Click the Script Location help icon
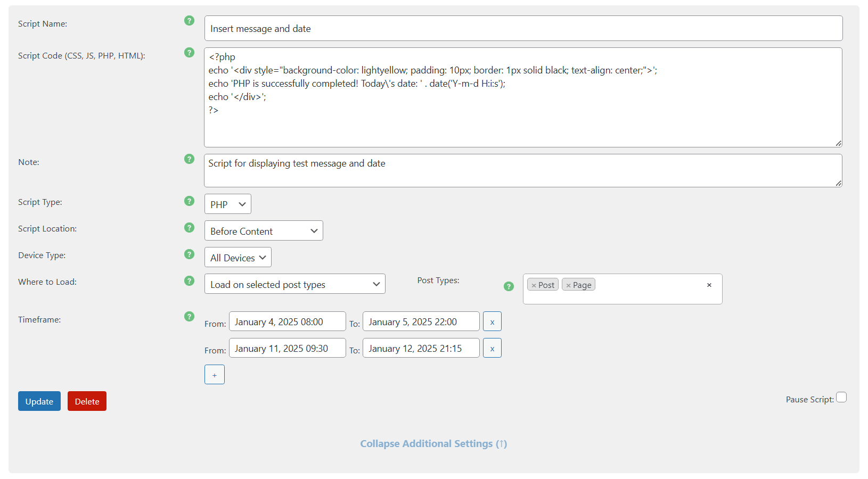 coord(189,228)
